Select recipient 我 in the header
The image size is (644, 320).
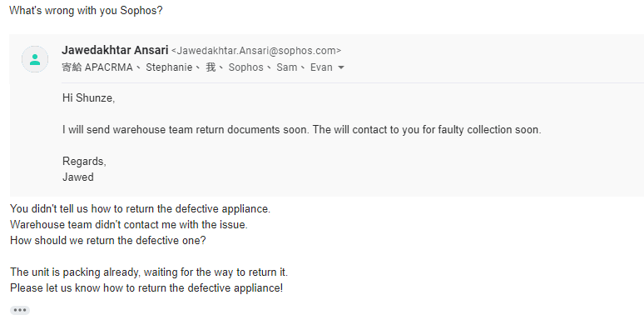(211, 67)
